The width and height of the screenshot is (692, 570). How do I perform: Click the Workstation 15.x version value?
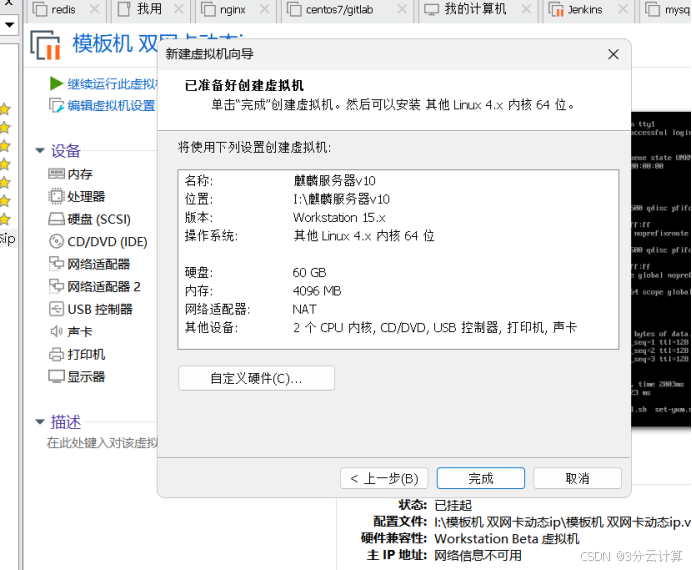point(339,218)
